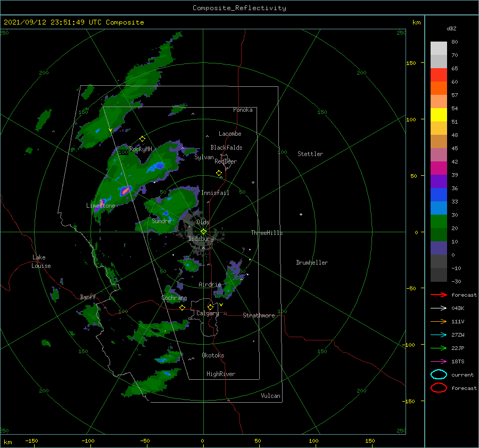Click the white asterisk marker east of RedDeer
This screenshot has height=448, width=479.
[x=253, y=183]
